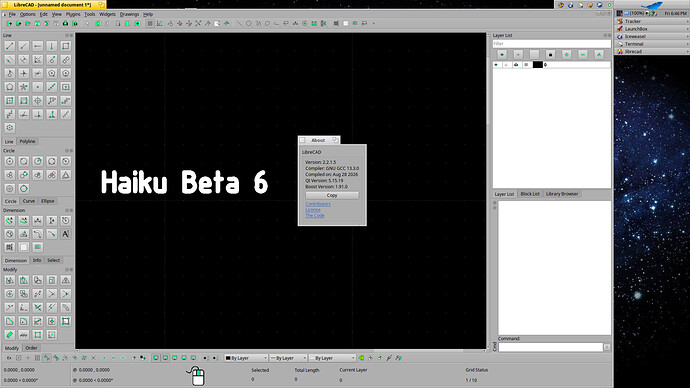The width and height of the screenshot is (690, 388).
Task: Toggle Relative Zero lock button
Action: (x=143, y=358)
